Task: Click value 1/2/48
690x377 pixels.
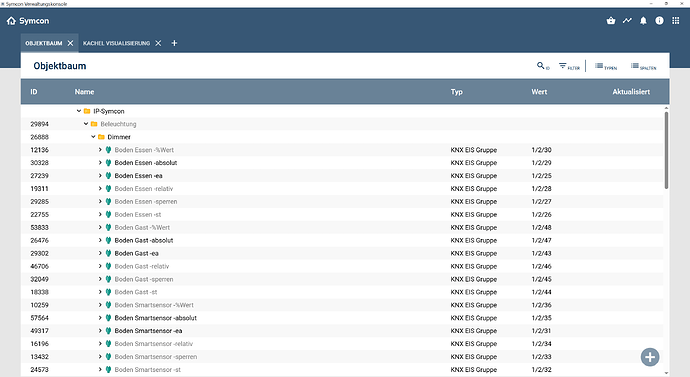Action: (x=541, y=227)
